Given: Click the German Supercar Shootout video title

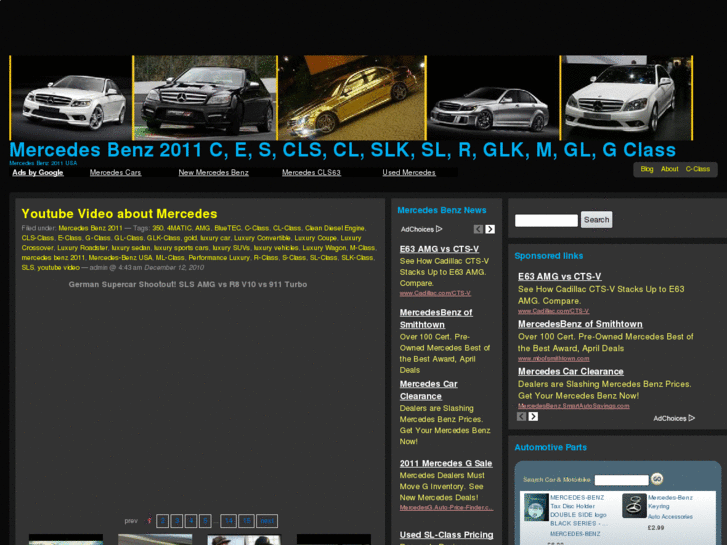Looking at the screenshot, I should (188, 284).
